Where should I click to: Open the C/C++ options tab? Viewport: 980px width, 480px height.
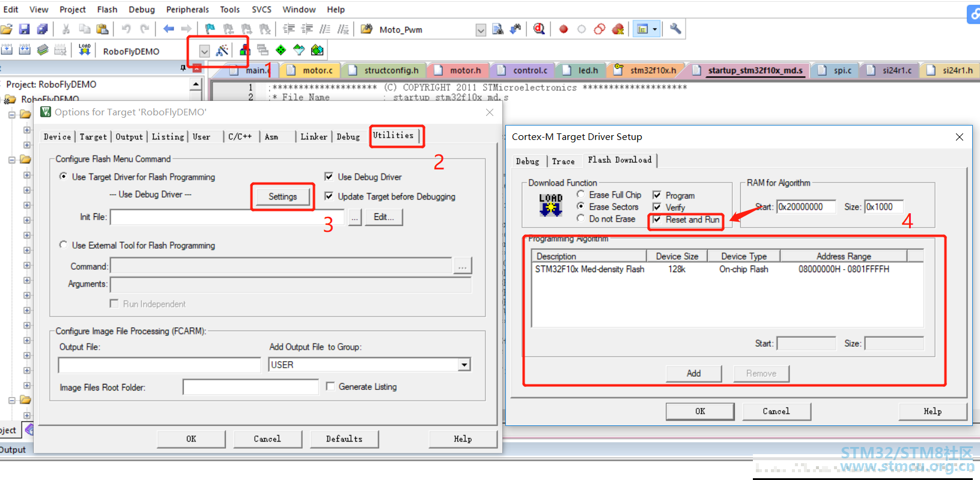240,137
